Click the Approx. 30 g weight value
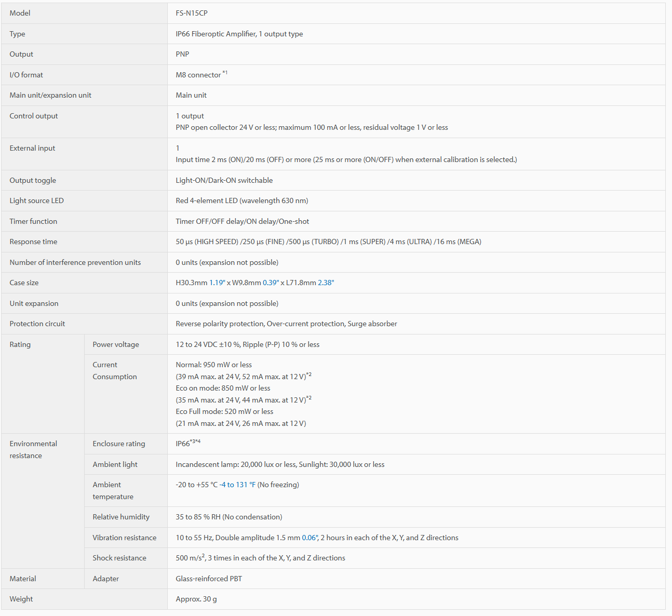This screenshot has height=616, width=672. [196, 599]
